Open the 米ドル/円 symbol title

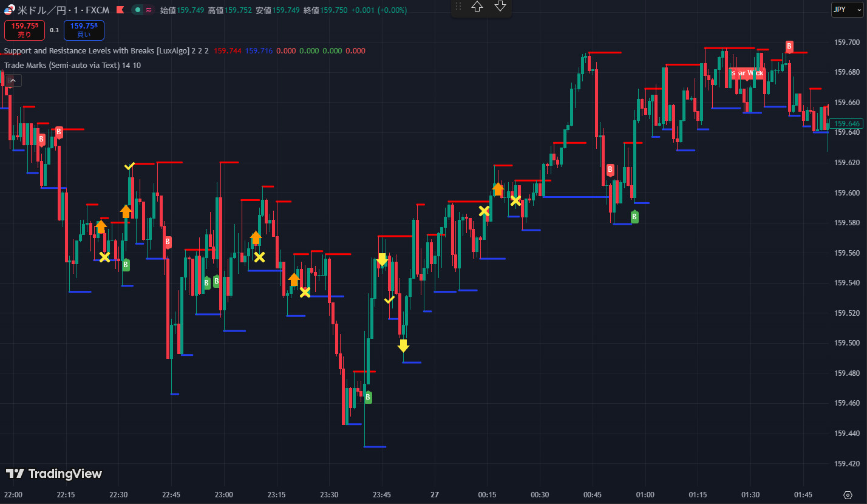(63, 10)
